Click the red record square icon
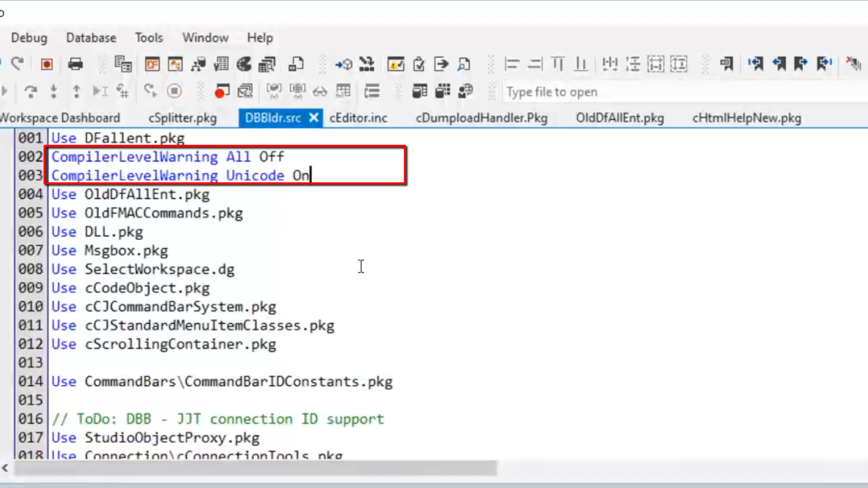 (47, 64)
